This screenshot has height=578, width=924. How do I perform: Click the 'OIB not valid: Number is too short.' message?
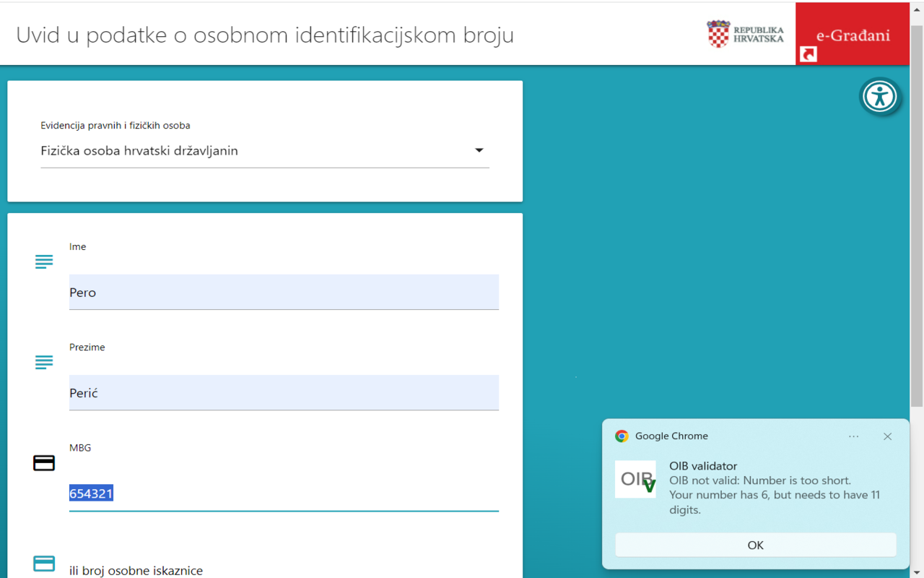(760, 480)
